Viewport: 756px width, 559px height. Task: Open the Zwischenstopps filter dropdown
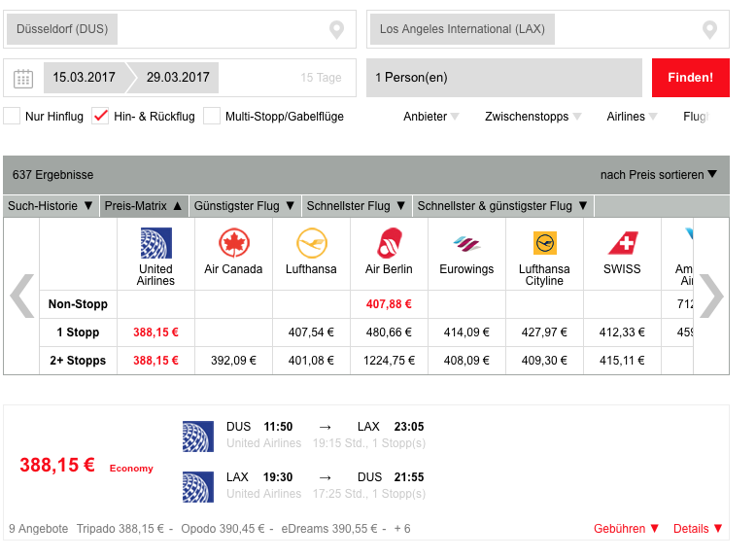[533, 117]
